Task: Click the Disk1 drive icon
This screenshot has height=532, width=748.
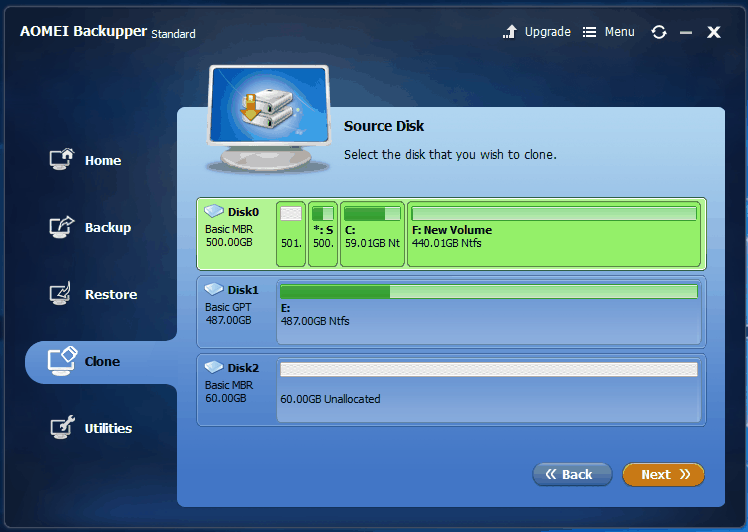Action: [x=214, y=289]
